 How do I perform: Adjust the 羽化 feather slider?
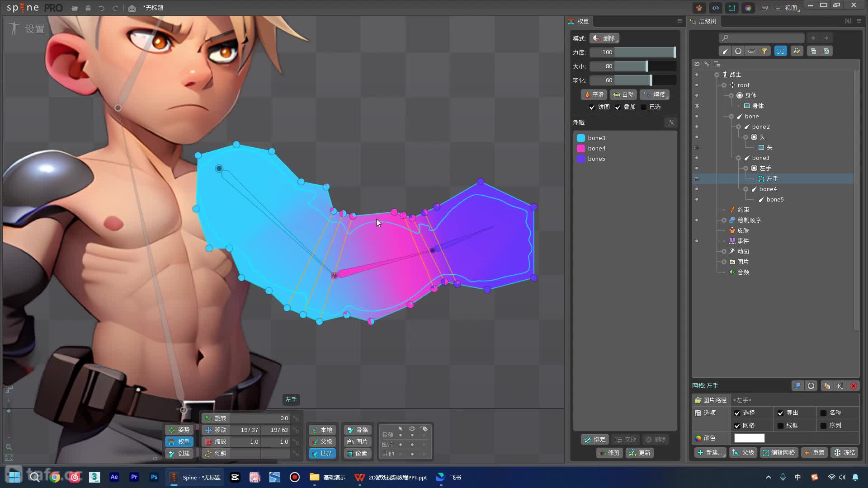645,80
